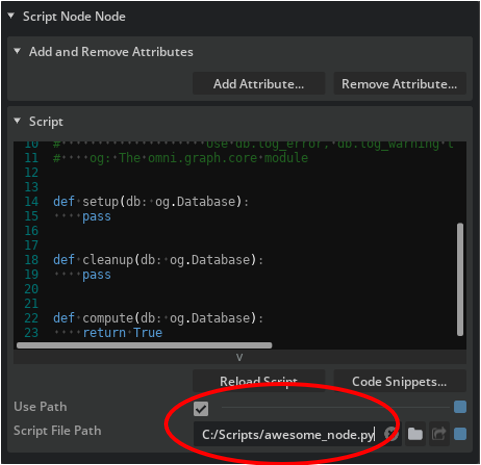This screenshot has height=465, width=481.
Task: Collapse Add and Remove Attributes section
Action: [x=17, y=51]
